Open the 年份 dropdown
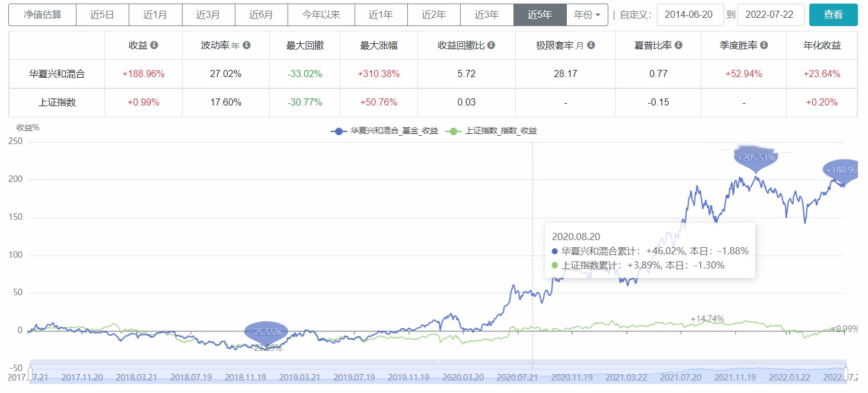The height and width of the screenshot is (393, 868). [587, 14]
